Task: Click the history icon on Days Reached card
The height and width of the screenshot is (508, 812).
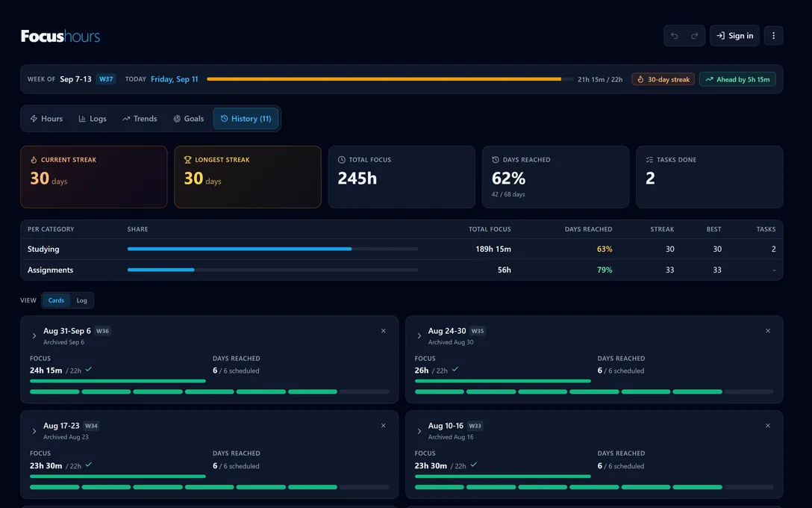Action: [495, 160]
